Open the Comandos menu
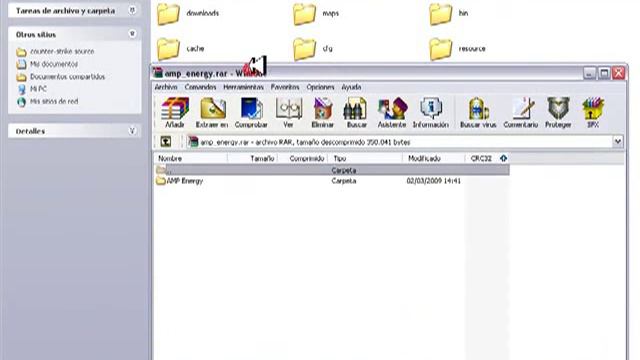The width and height of the screenshot is (640, 360). (x=200, y=87)
